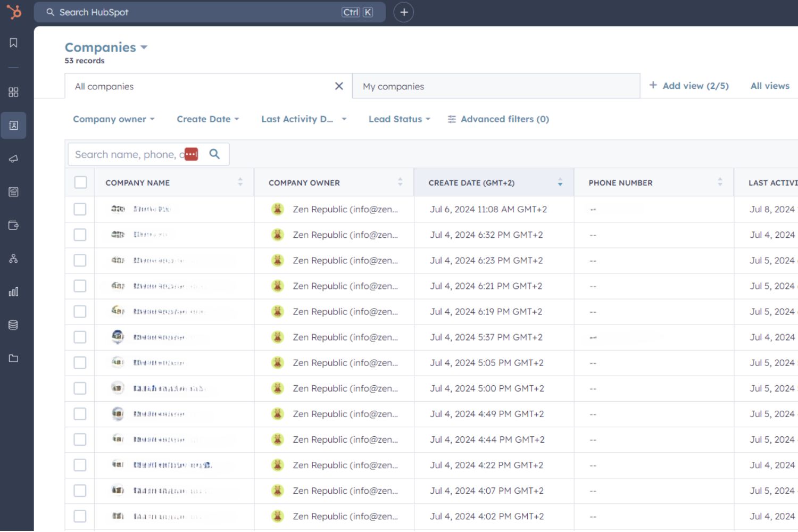798x532 pixels.
Task: Sort by the Create Date column arrows
Action: click(x=560, y=182)
